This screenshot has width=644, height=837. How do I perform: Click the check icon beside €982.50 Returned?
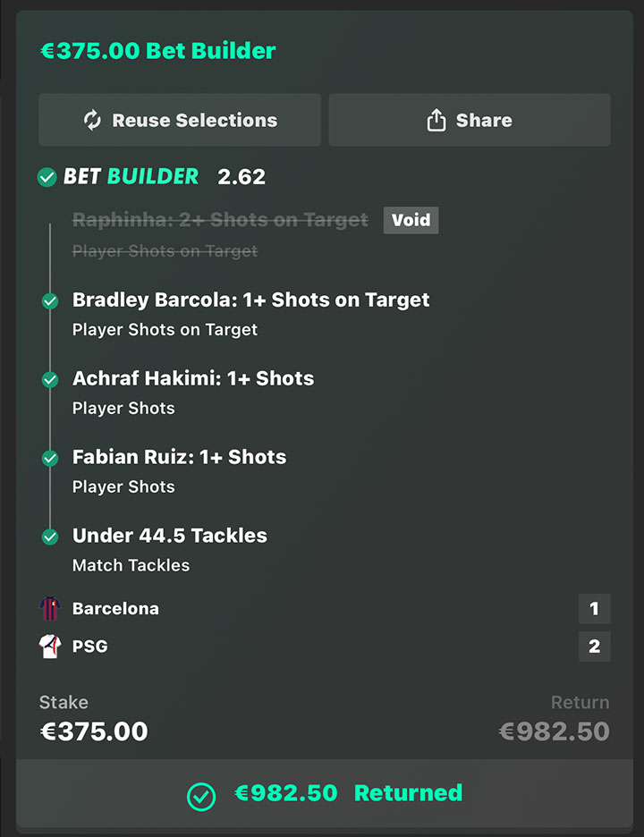[201, 795]
